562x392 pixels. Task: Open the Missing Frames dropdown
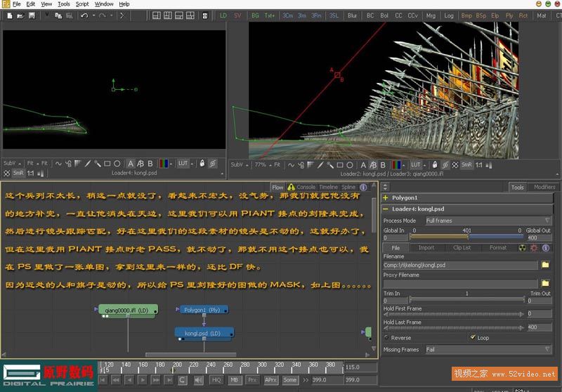[x=488, y=349]
